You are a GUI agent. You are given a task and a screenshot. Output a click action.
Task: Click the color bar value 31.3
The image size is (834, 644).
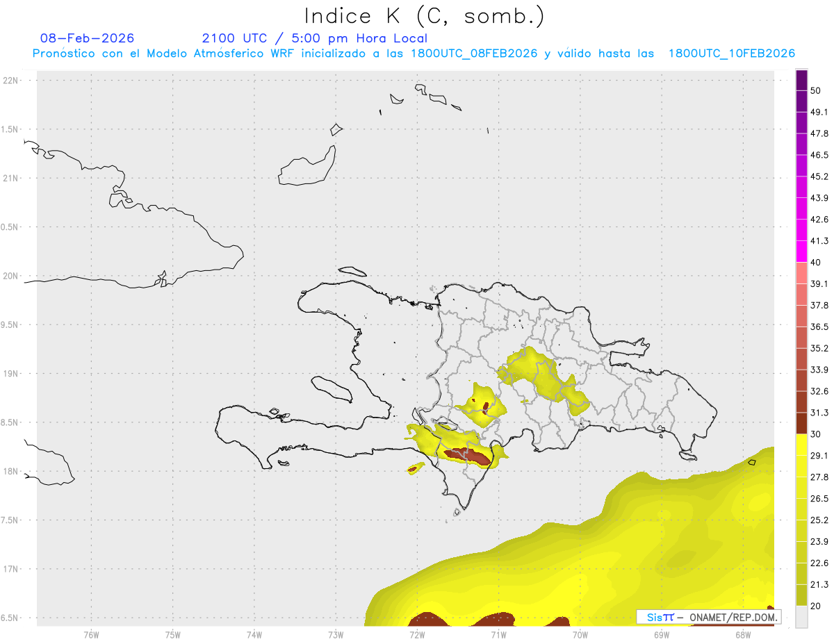pyautogui.click(x=819, y=413)
